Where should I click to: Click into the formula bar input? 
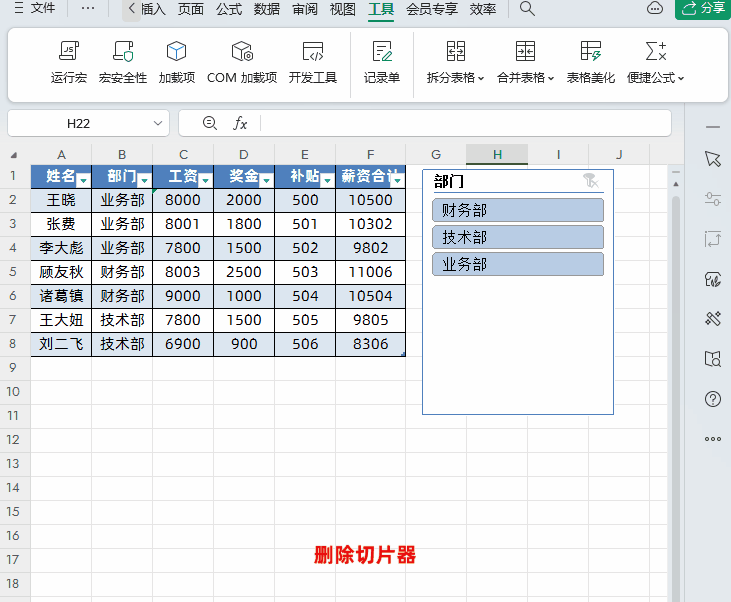point(465,124)
